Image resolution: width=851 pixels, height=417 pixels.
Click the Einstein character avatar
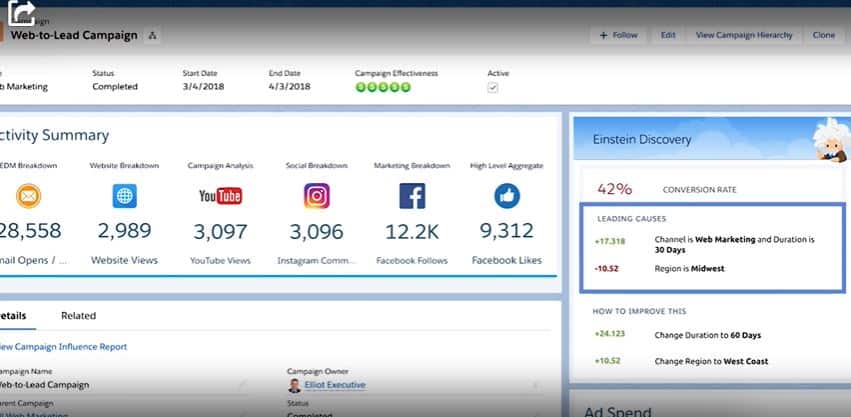(831, 140)
